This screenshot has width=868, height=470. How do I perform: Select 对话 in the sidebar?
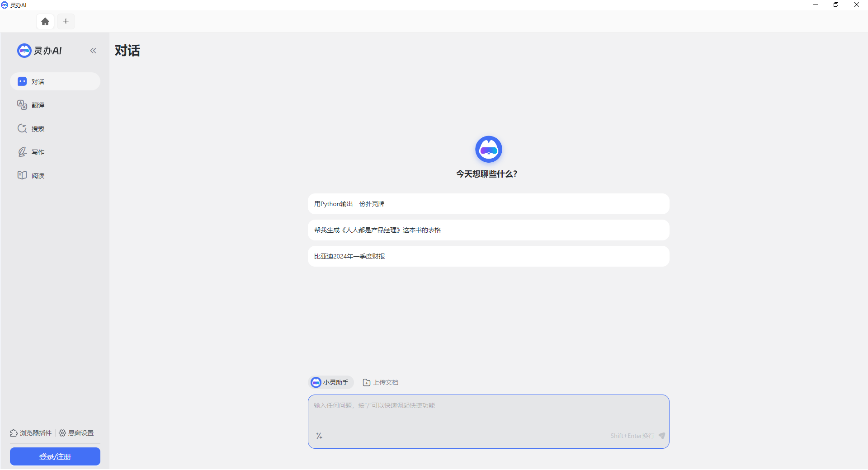coord(55,81)
